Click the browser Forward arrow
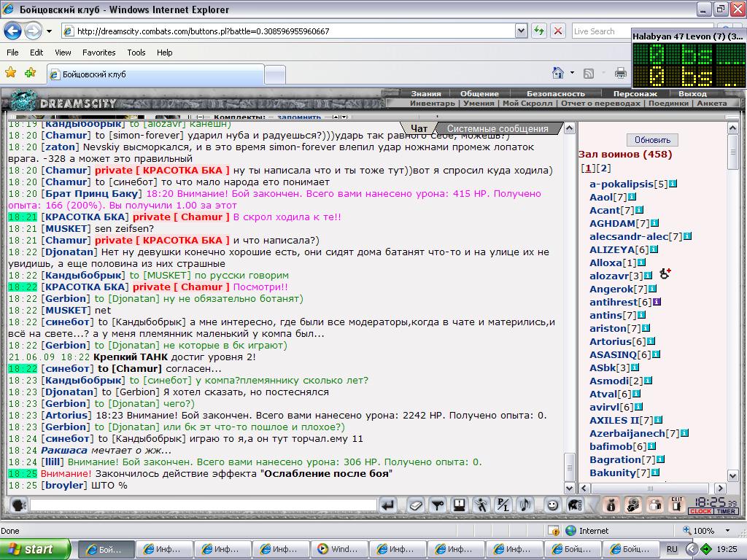747x560 pixels. (33, 31)
